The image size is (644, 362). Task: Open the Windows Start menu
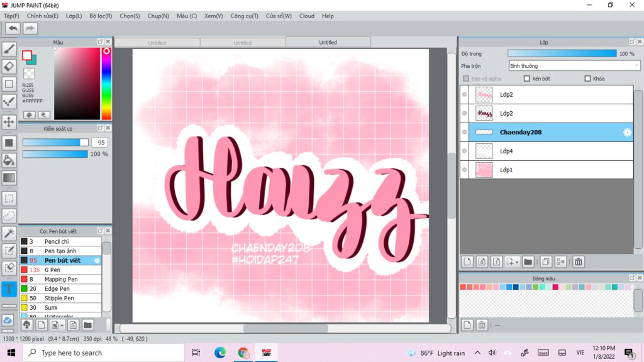coord(11,353)
